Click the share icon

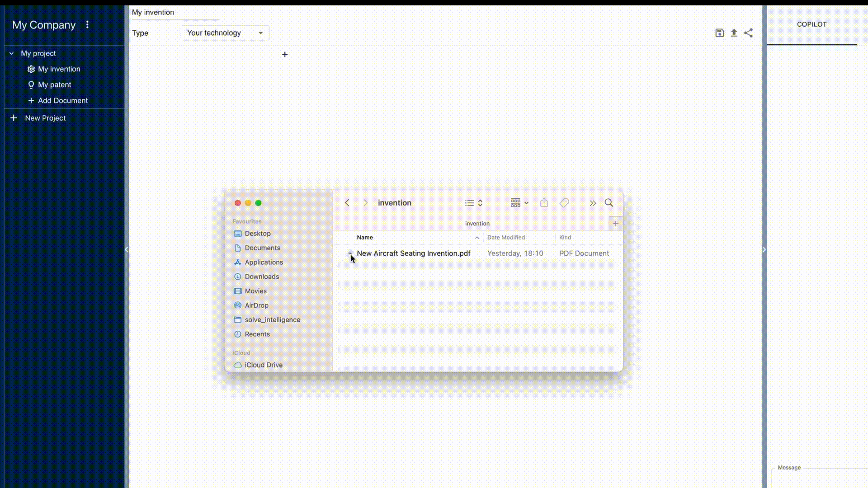click(x=749, y=33)
